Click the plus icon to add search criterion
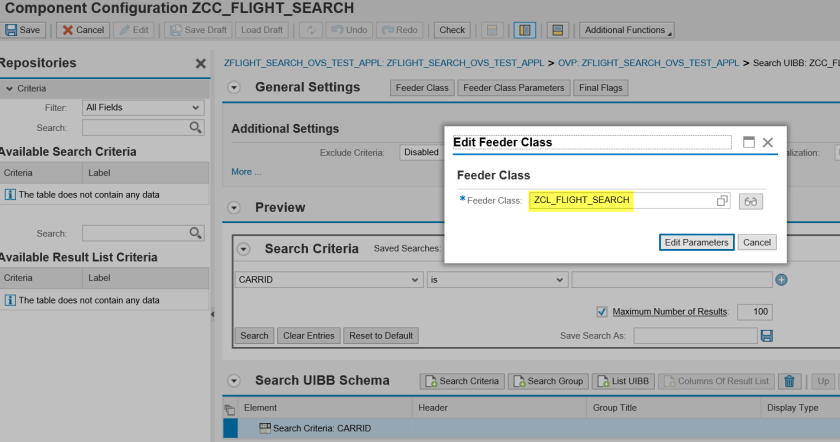This screenshot has width=840, height=442. (782, 280)
